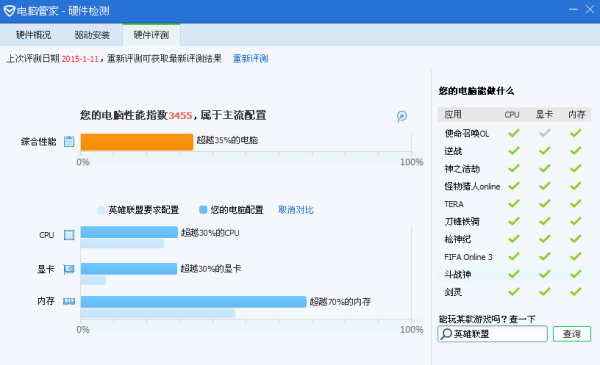Switch to the 硬件概况 tab
600x365 pixels.
point(34,35)
